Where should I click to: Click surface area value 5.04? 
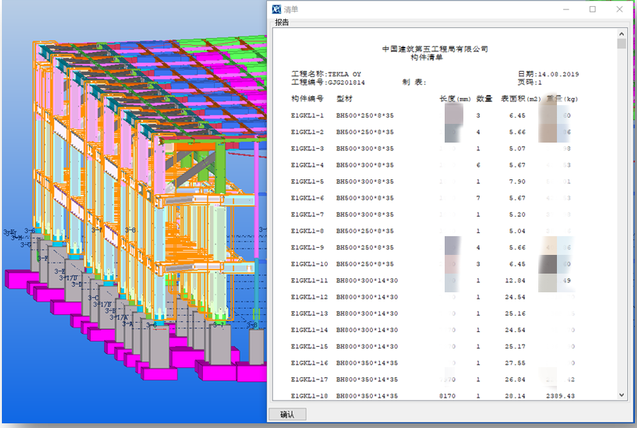[517, 231]
